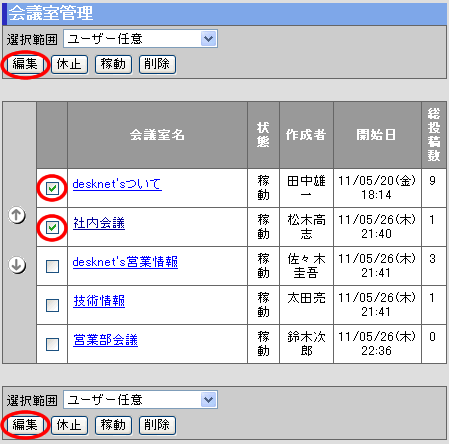This screenshot has height=444, width=449.
Task: Click the bottom 編集 button
Action: [x=25, y=425]
